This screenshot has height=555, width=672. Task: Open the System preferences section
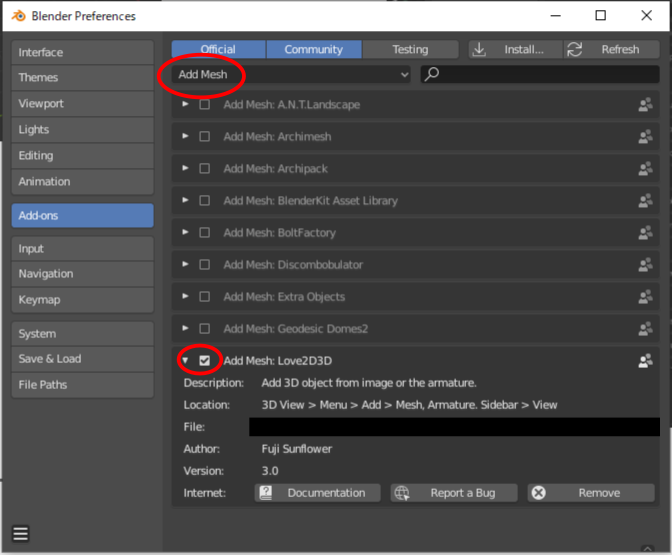pos(83,333)
